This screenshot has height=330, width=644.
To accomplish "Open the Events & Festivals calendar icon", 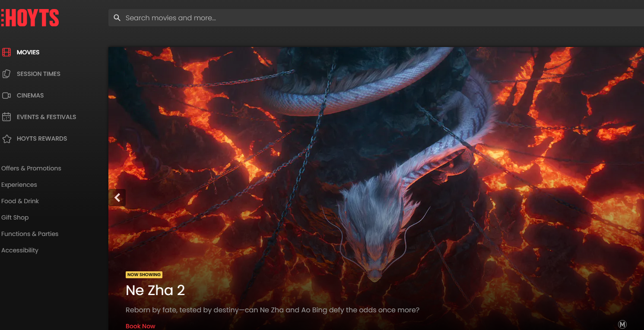I will (6, 117).
